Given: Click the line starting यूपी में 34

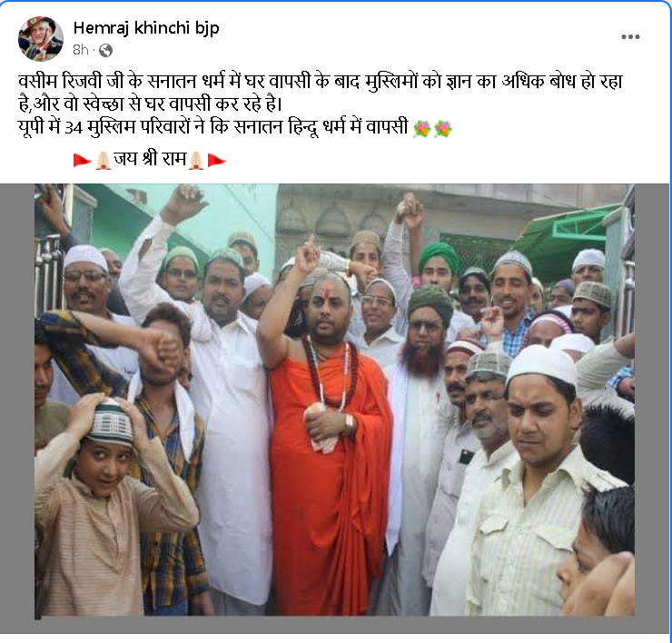Looking at the screenshot, I should click(x=213, y=127).
